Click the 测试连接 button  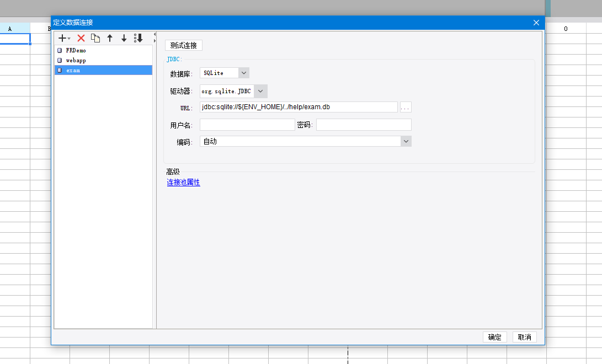coord(184,45)
